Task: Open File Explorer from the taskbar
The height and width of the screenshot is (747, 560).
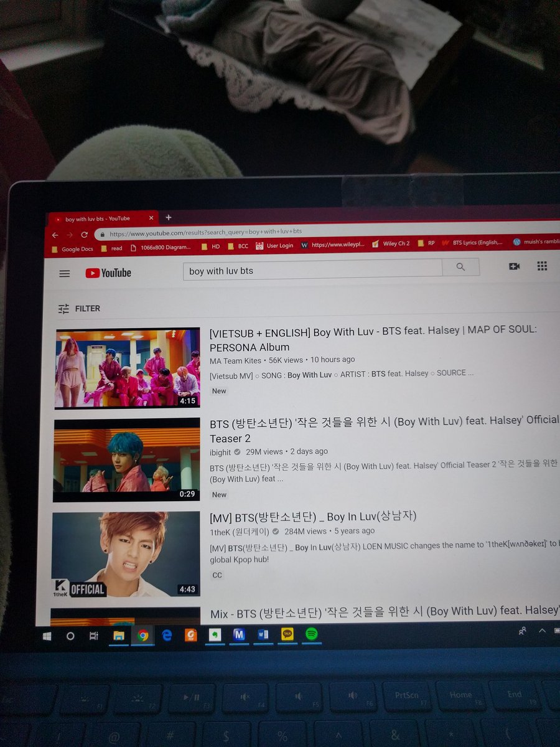Action: (118, 636)
